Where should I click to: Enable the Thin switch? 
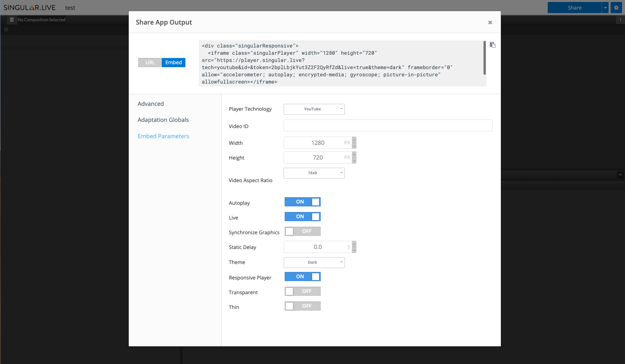click(x=302, y=306)
